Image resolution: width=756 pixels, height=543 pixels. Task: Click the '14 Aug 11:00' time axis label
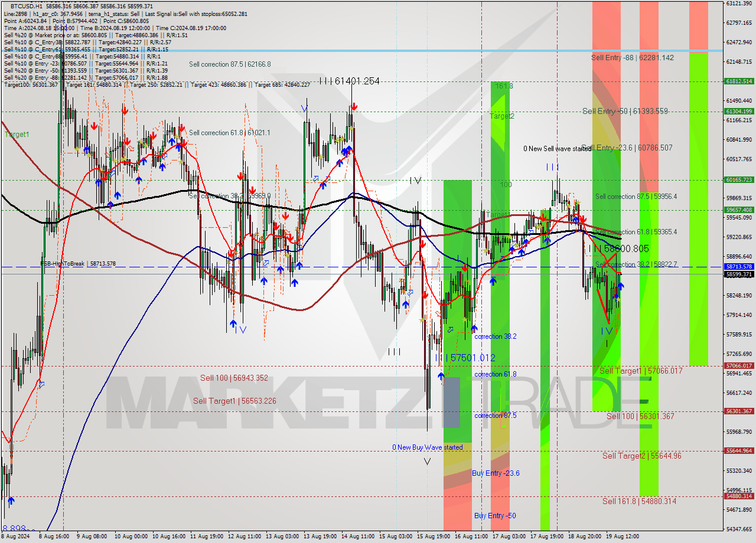coord(357,537)
